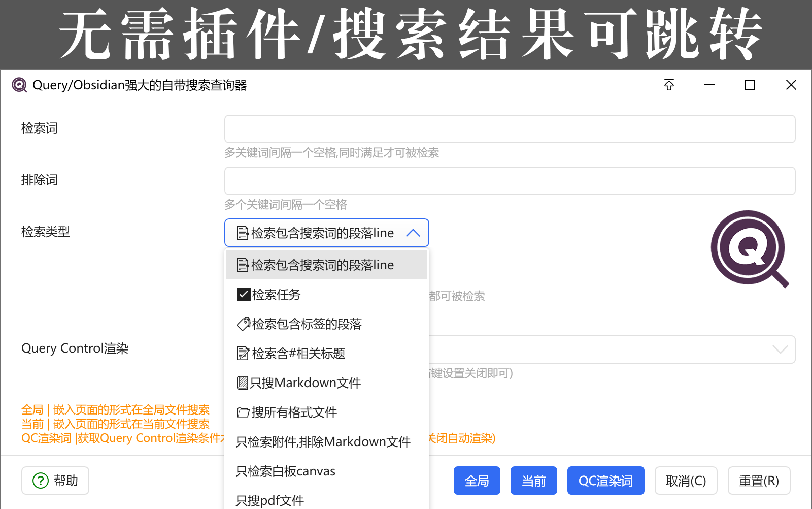The image size is (812, 509).
Task: Click the 检索词 label
Action: (x=40, y=128)
